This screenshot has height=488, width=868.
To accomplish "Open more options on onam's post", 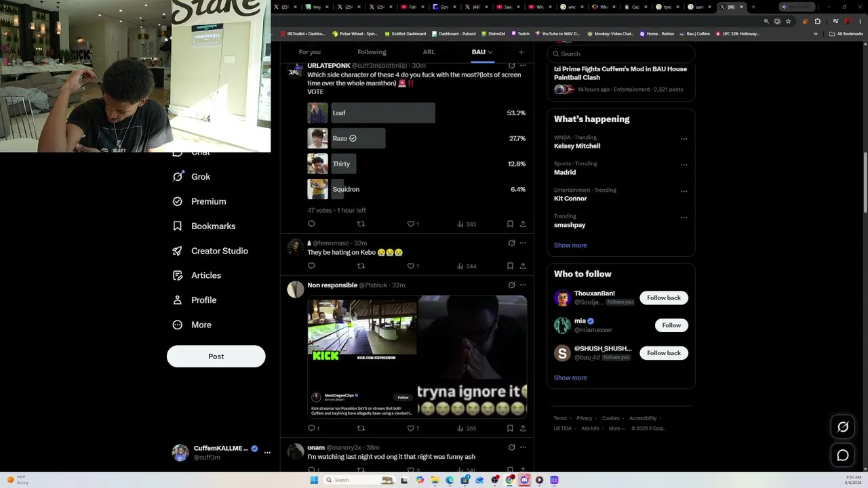I will pyautogui.click(x=523, y=447).
